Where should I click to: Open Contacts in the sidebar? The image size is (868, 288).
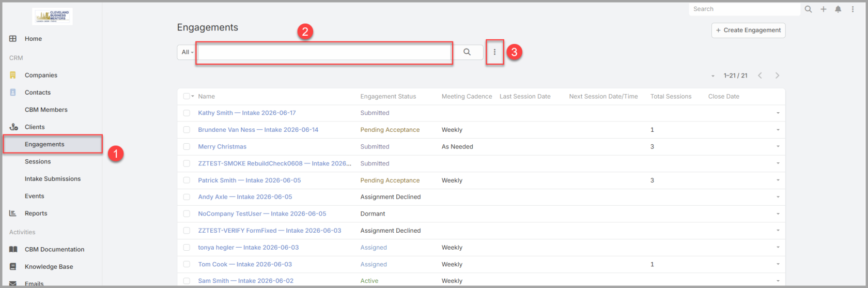(x=38, y=93)
